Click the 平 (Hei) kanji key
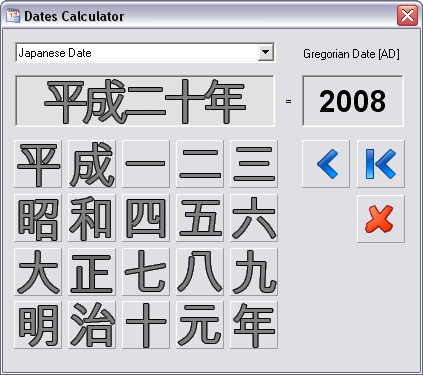This screenshot has height=375, width=423. (x=38, y=164)
